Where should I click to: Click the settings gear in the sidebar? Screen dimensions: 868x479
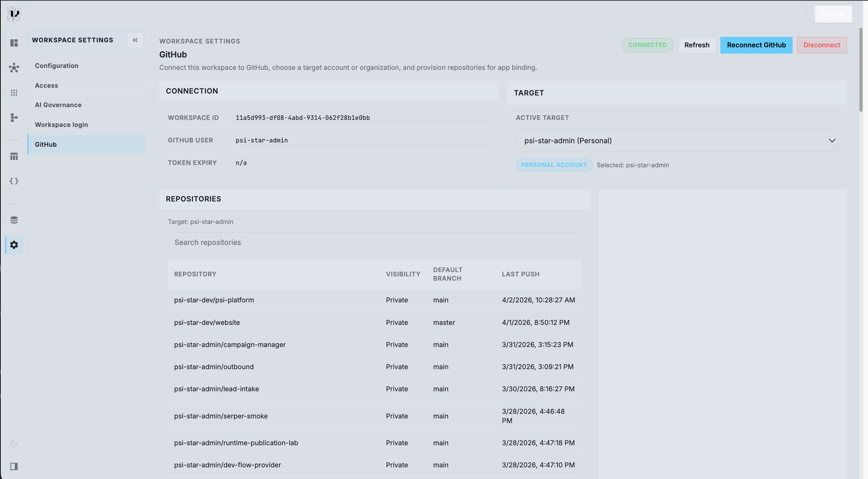coord(14,245)
